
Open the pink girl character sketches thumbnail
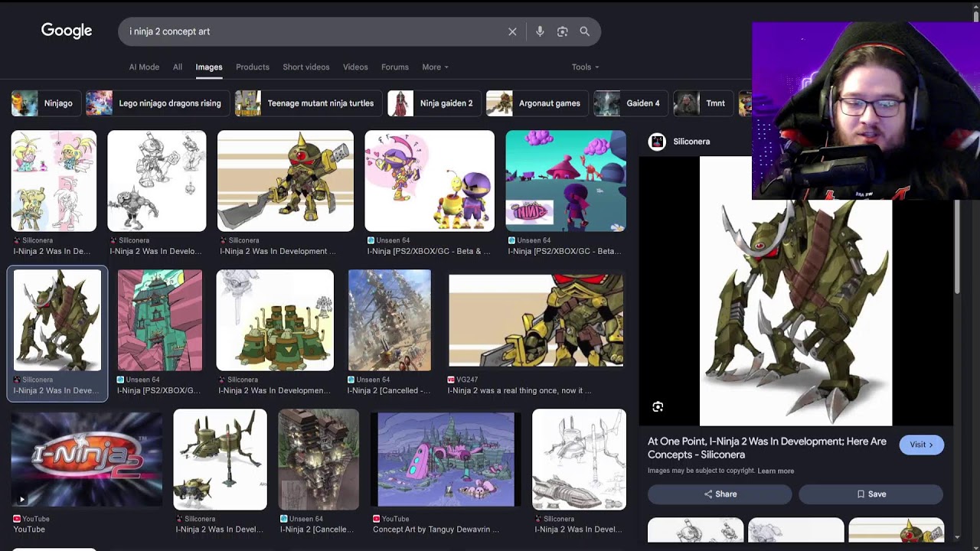54,181
